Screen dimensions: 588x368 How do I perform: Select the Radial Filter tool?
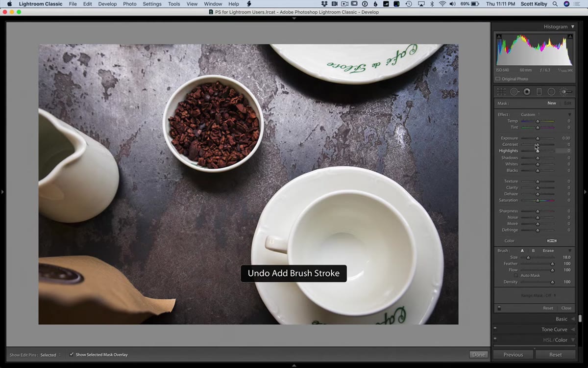click(551, 92)
